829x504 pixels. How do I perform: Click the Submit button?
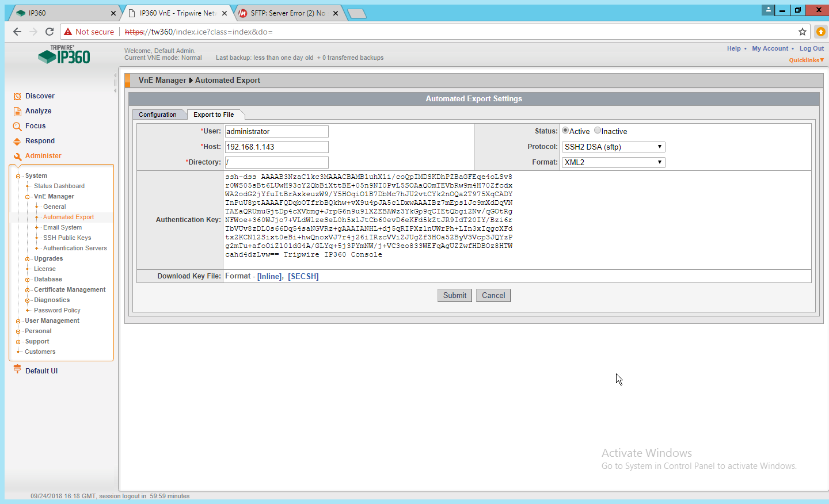455,296
